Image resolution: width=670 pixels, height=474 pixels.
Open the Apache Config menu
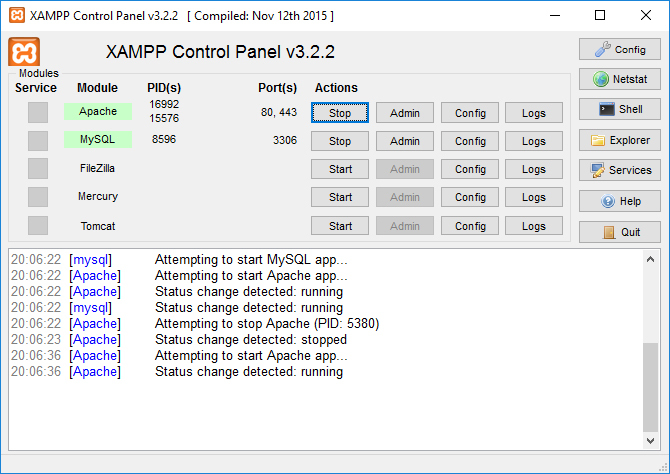coord(470,113)
